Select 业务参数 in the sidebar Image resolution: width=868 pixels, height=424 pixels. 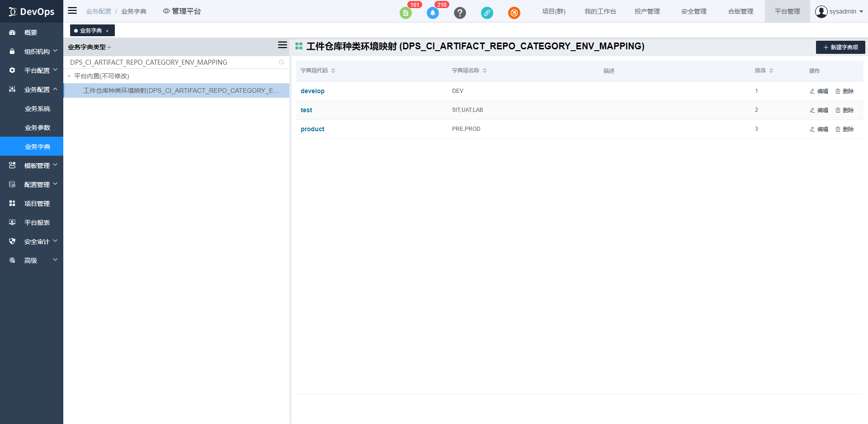(x=38, y=128)
